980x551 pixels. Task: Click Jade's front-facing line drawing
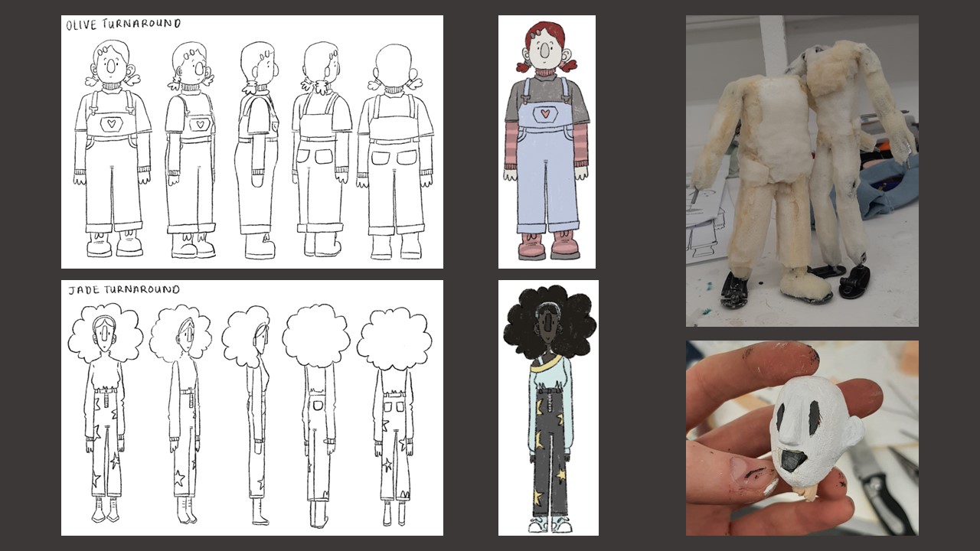pos(105,413)
